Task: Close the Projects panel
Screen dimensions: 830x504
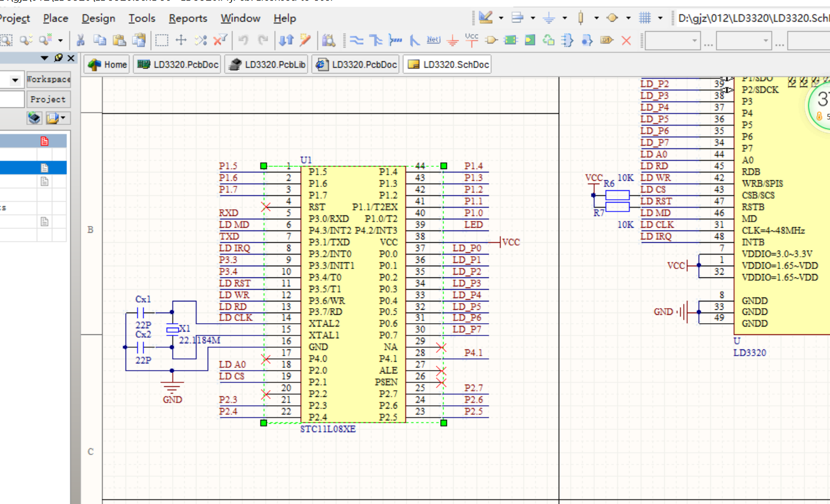Action: pos(71,57)
